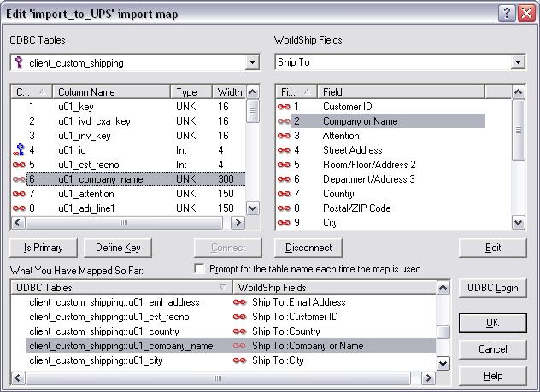The height and width of the screenshot is (392, 540).
Task: Click the Cancel button
Action: click(x=493, y=349)
